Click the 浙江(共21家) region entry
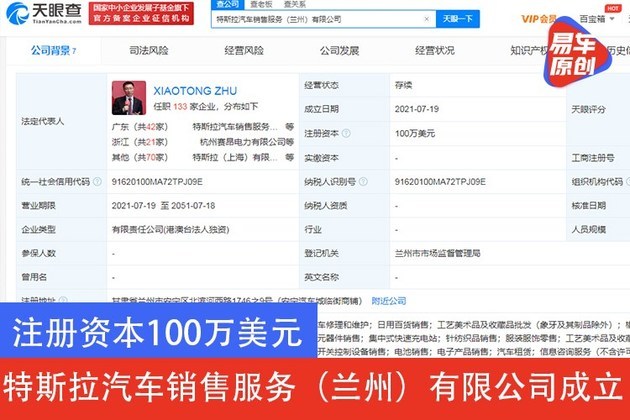This screenshot has width=630, height=420. (140, 142)
